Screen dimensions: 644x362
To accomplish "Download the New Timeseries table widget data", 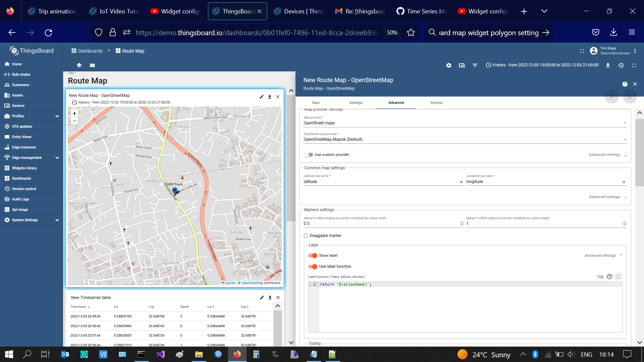I will point(270,297).
